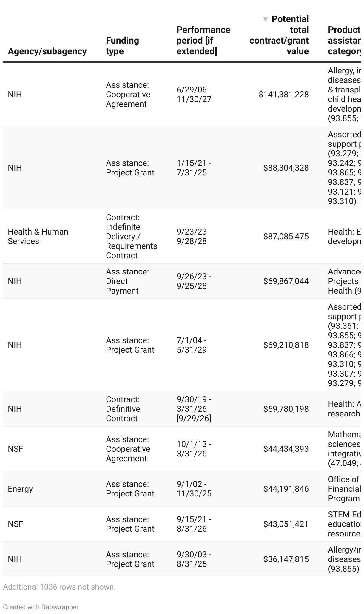Select the $44,434,393 NSF value
The height and width of the screenshot is (614, 364).
(286, 449)
